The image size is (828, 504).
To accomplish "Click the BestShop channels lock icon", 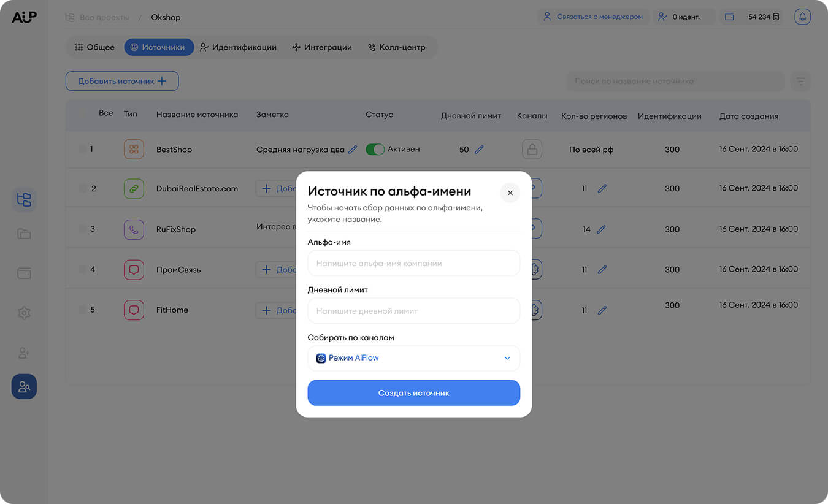I will [x=532, y=149].
